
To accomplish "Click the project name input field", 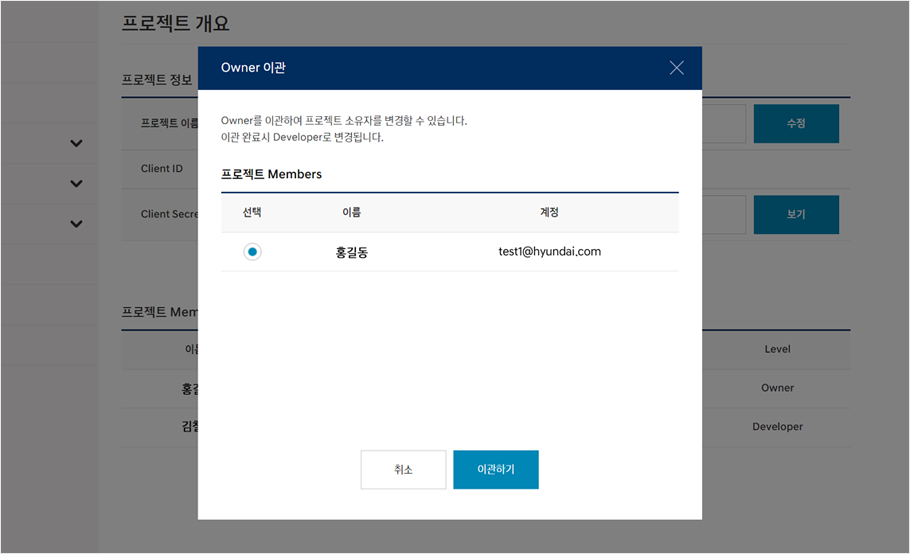I will point(723,124).
